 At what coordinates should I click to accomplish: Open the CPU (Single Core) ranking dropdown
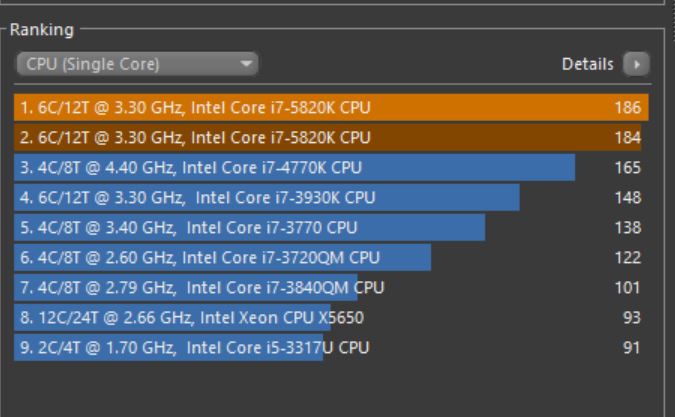click(136, 65)
